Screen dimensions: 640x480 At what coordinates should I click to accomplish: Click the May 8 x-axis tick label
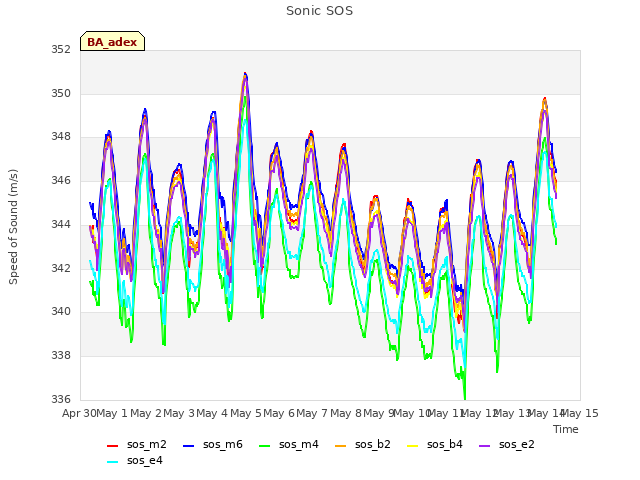[x=346, y=413]
